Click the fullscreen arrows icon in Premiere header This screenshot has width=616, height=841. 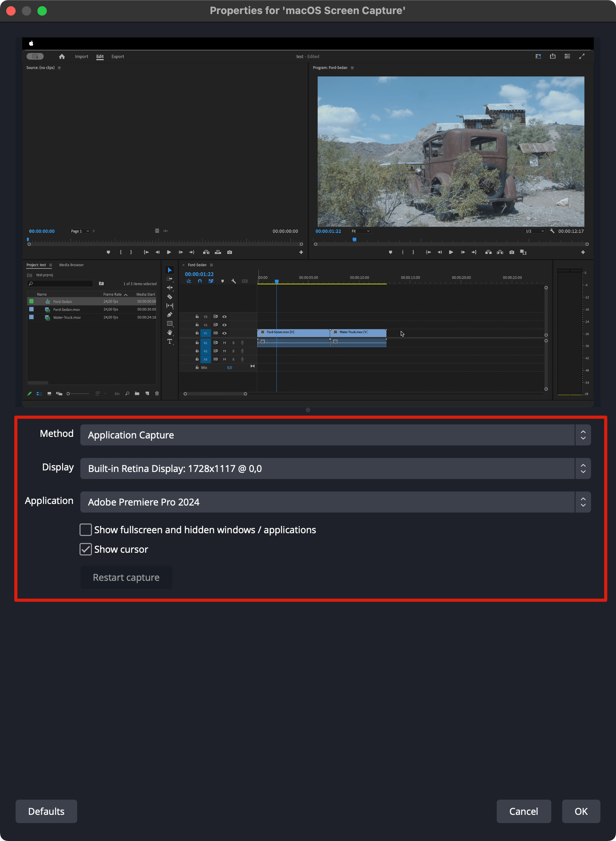pos(582,57)
